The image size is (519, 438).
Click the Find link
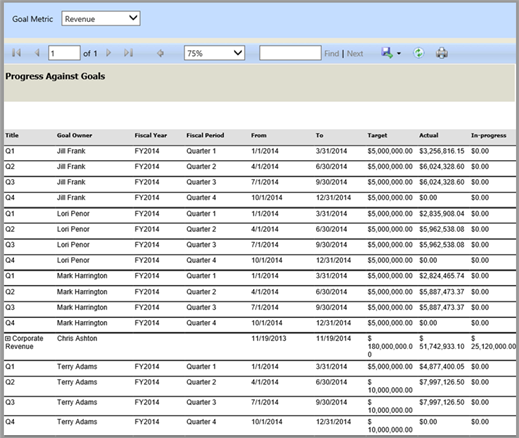click(332, 53)
